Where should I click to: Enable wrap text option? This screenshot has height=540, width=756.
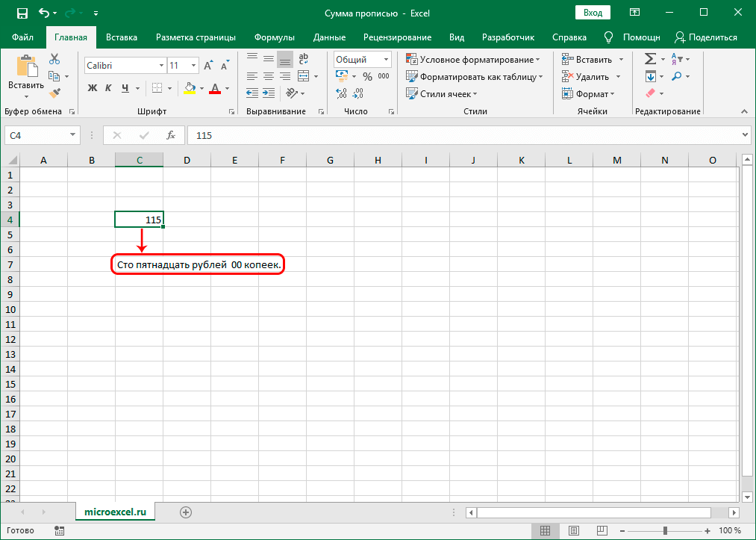point(303,59)
